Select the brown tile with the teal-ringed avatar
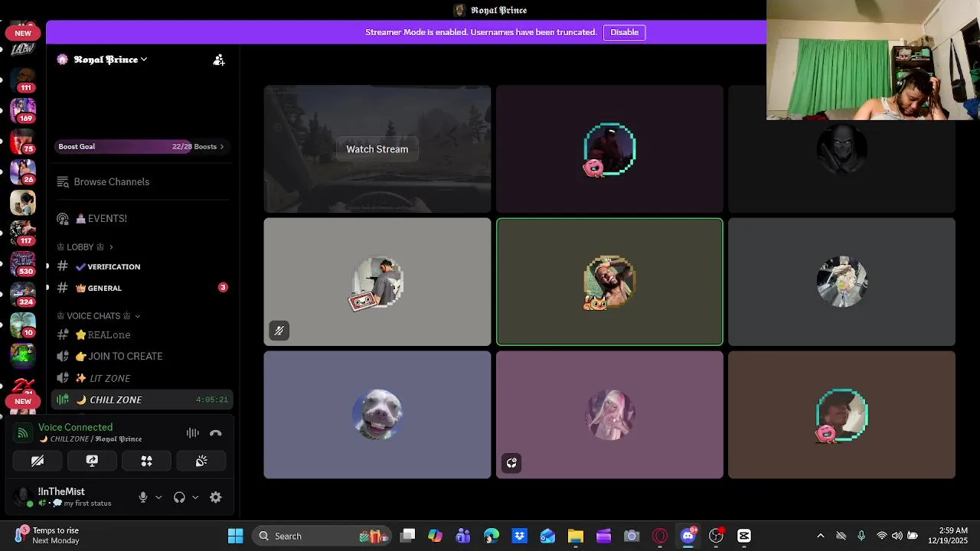Screen dimensions: 980x551 (x=842, y=415)
